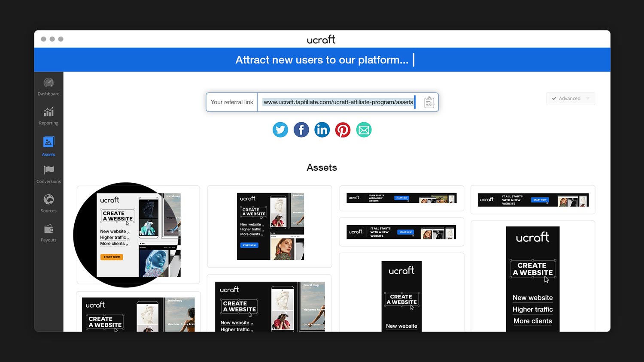Select the second leaderboard banner in third column
This screenshot has height=362, width=644.
pos(401,232)
